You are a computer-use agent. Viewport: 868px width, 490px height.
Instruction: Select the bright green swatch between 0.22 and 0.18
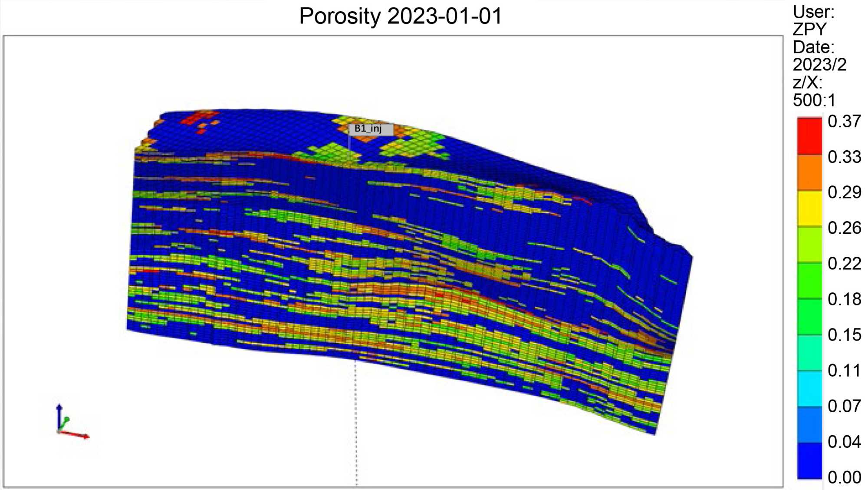(809, 280)
